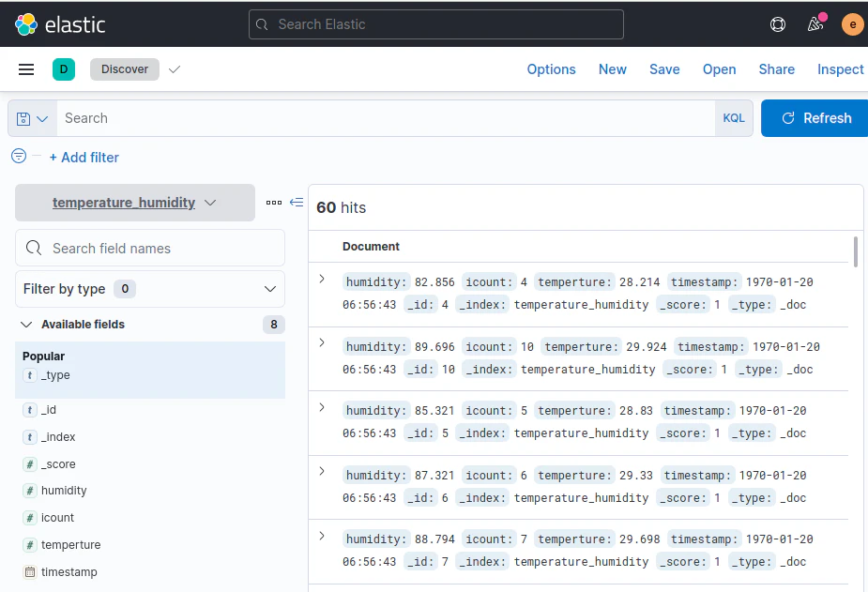Click the Filter by type count badge 0
Viewport: 868px width, 592px height.
pos(125,289)
